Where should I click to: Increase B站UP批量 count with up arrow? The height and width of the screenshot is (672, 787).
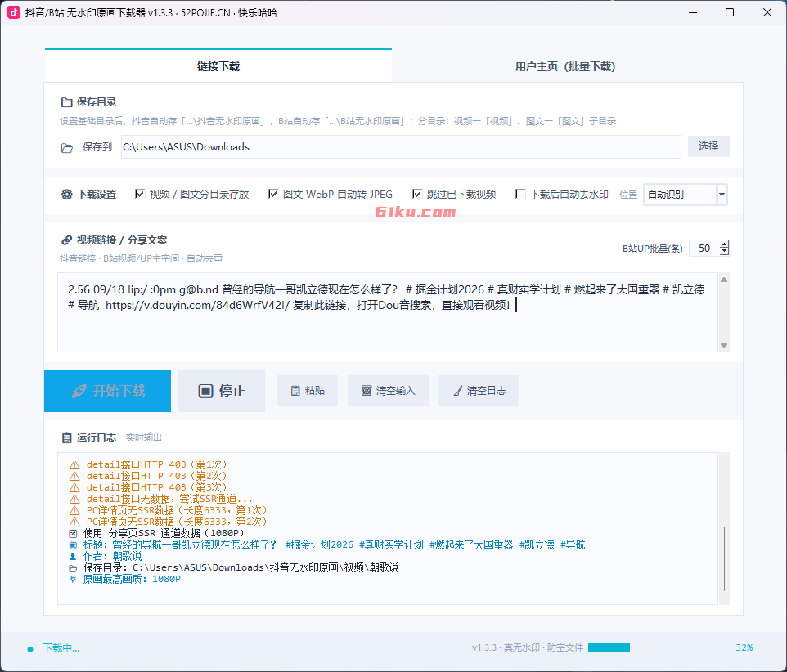click(724, 244)
